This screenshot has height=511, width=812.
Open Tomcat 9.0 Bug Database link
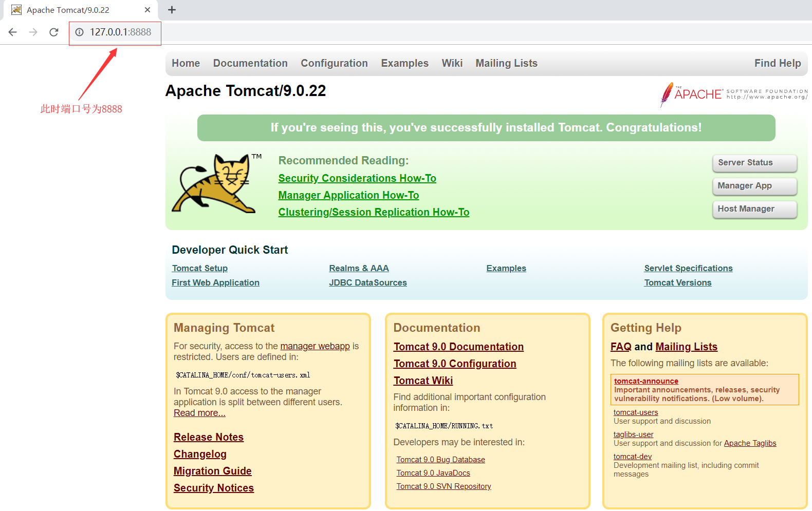[x=440, y=460]
